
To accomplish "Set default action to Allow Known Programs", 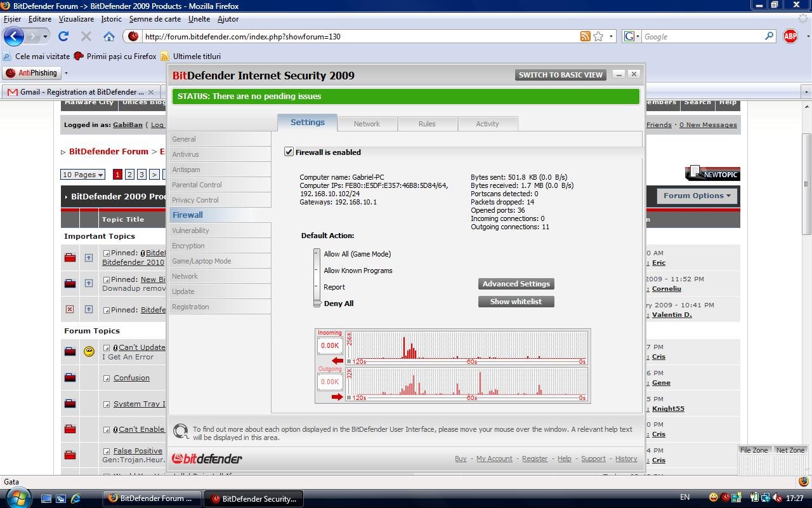I will pos(358,271).
